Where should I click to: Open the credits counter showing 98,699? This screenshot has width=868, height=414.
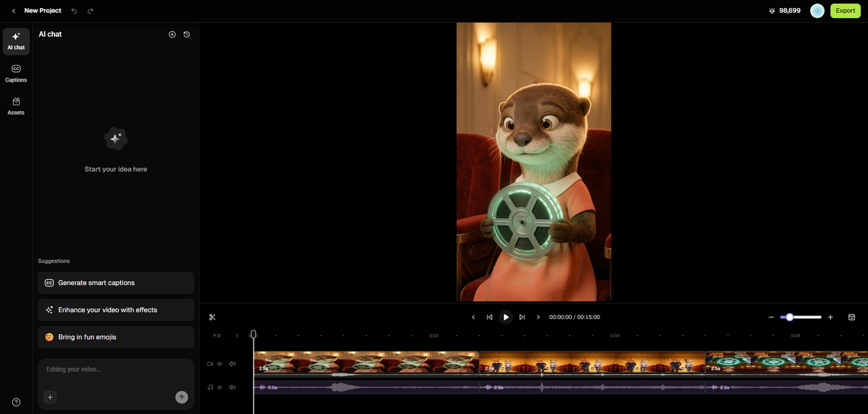point(785,11)
